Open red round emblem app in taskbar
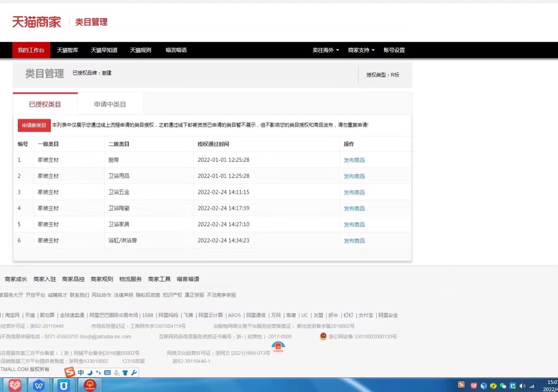 pos(90,385)
